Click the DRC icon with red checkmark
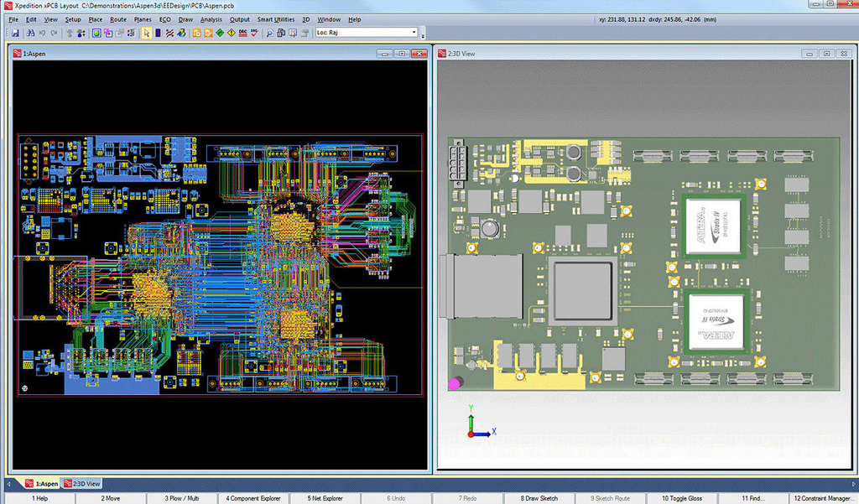Image resolution: width=859 pixels, height=504 pixels. coord(254,33)
